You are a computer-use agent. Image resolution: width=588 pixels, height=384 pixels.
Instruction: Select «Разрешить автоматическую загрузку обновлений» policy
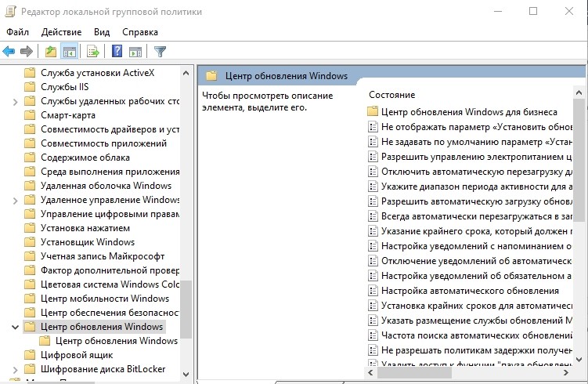point(477,201)
